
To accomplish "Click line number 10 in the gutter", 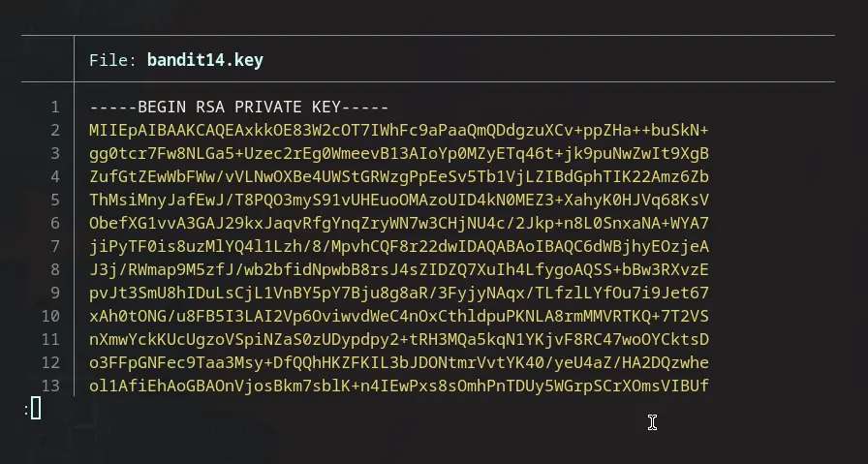I will point(51,317).
